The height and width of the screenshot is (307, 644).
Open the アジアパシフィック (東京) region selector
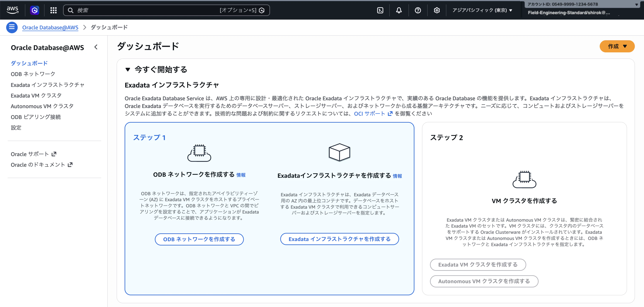(482, 10)
